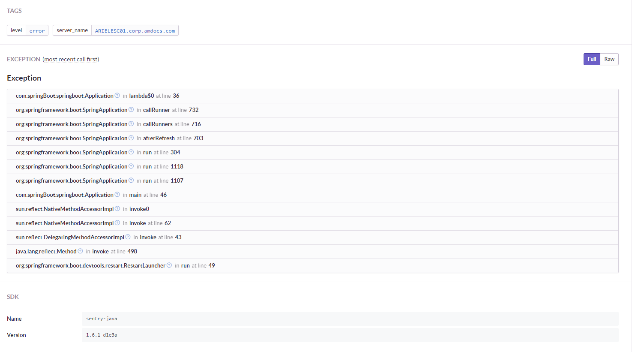Open info icon for java.lang.reflect.Method frame
The height and width of the screenshot is (352, 644).
point(80,251)
